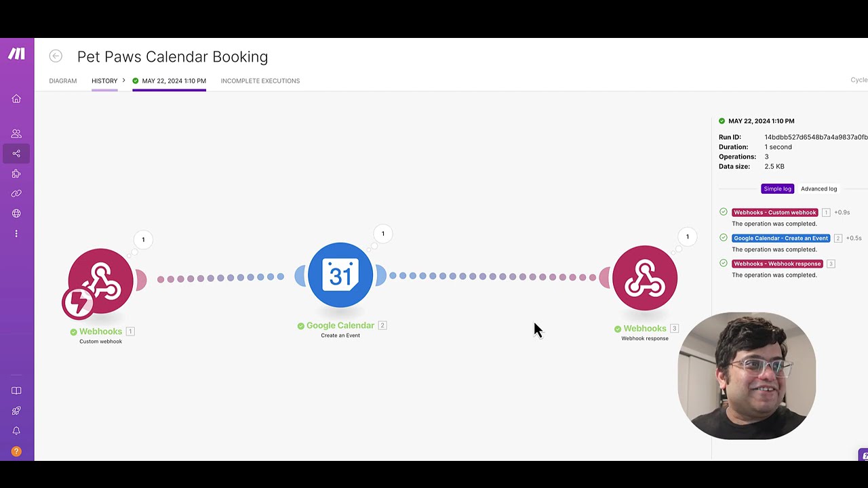The height and width of the screenshot is (488, 868).
Task: Click the Webhook response subtitle text
Action: point(645,338)
